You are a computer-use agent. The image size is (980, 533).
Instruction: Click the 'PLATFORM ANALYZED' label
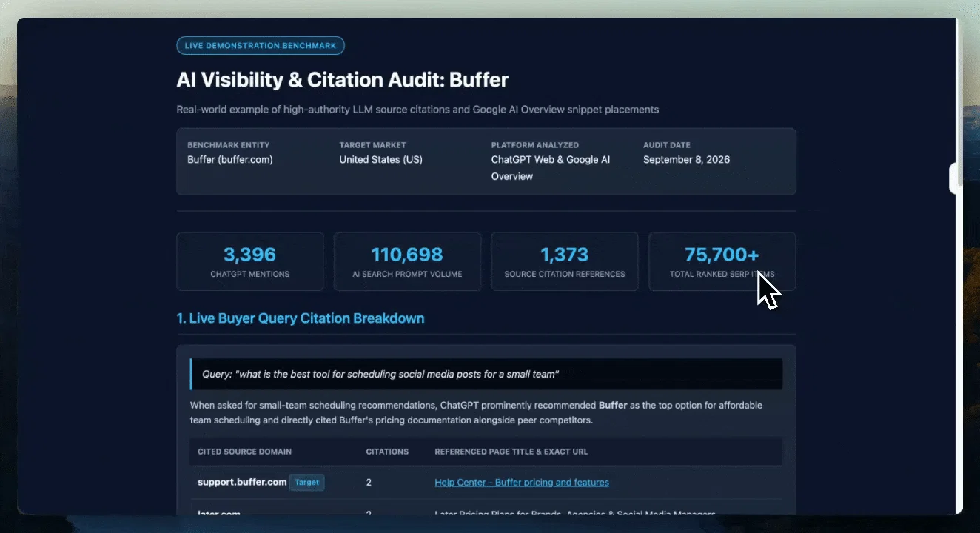[x=535, y=145]
